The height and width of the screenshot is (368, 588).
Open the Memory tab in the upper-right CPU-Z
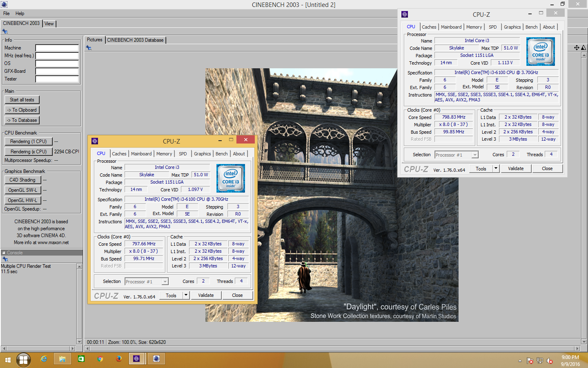click(474, 27)
